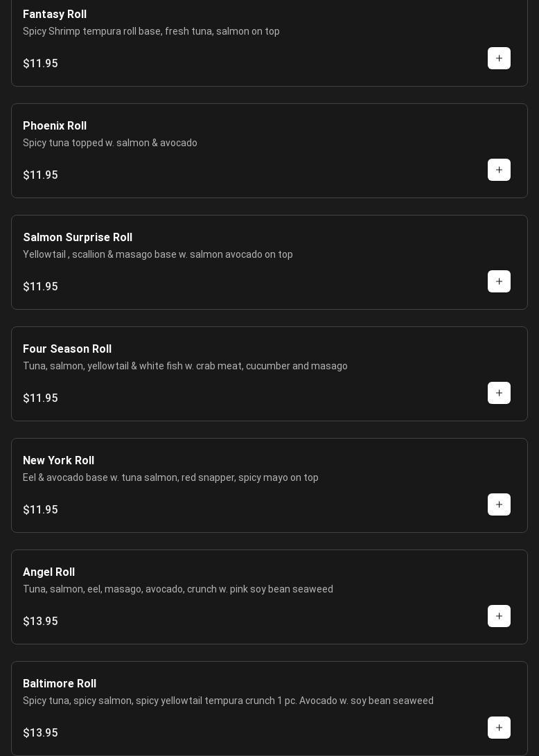Image resolution: width=539 pixels, height=756 pixels.
Task: Click the Baltimore Roll title
Action: click(x=60, y=683)
